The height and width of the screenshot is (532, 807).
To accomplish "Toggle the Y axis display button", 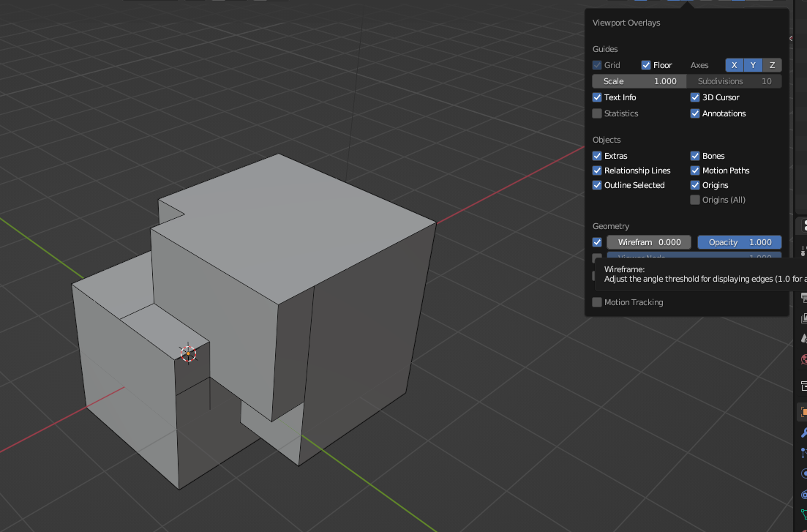I will pyautogui.click(x=753, y=65).
